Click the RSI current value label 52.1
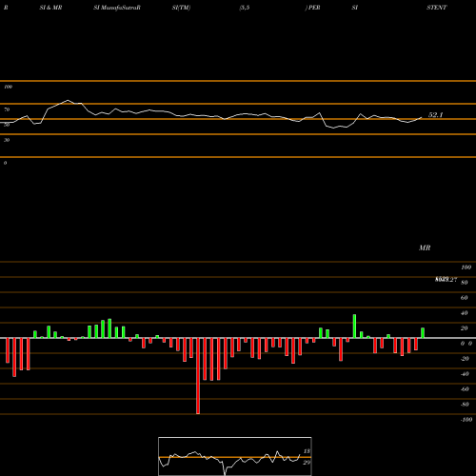Screen dimensions: 476x476 coord(435,115)
